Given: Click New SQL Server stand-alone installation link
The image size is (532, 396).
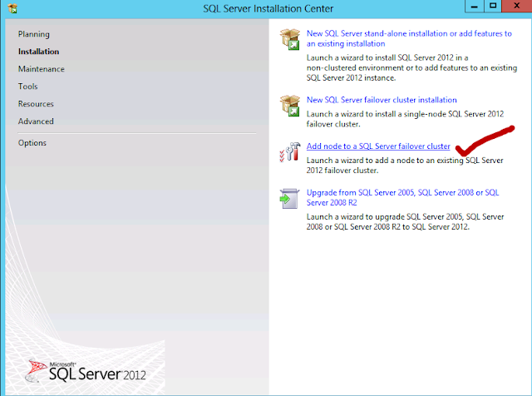Looking at the screenshot, I should tap(409, 39).
